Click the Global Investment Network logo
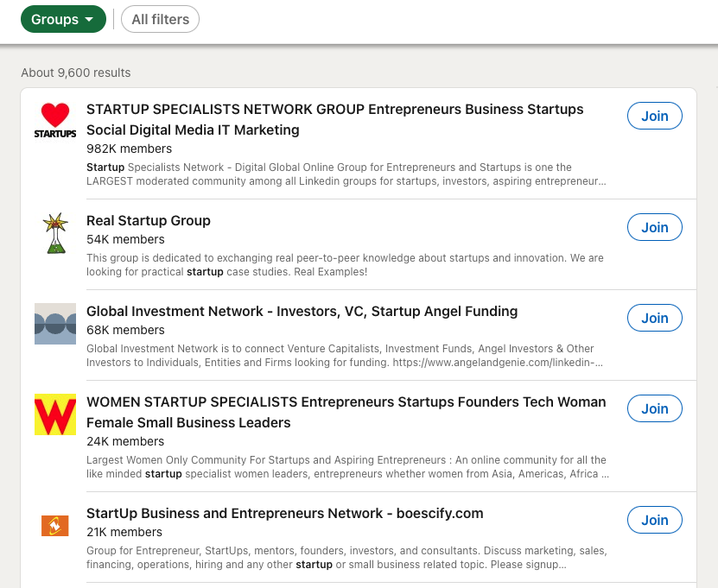The image size is (718, 588). point(55,324)
